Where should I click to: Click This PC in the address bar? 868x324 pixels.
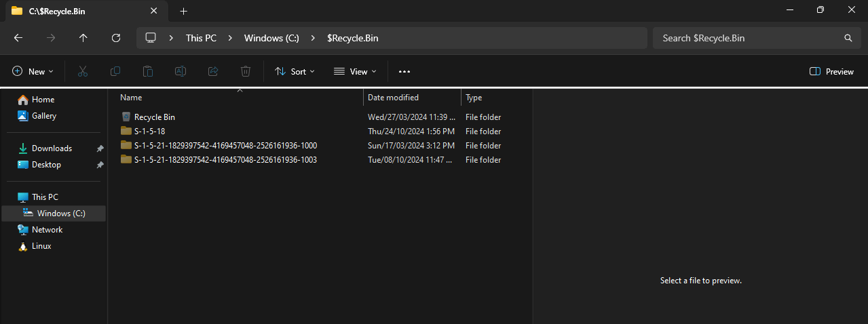click(x=202, y=38)
